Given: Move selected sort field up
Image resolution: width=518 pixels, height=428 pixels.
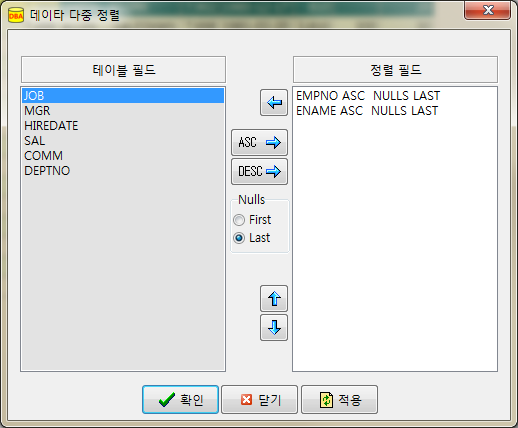Looking at the screenshot, I should coord(274,298).
